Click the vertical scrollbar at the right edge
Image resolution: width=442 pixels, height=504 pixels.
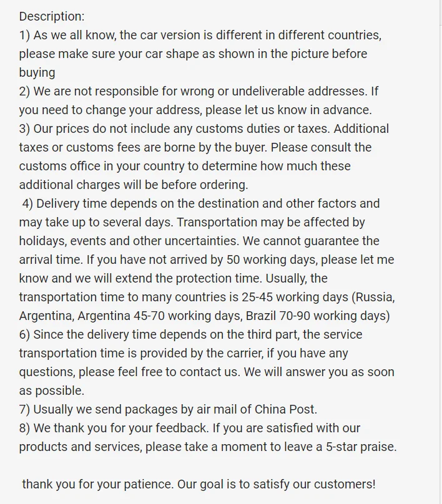tap(440, 252)
